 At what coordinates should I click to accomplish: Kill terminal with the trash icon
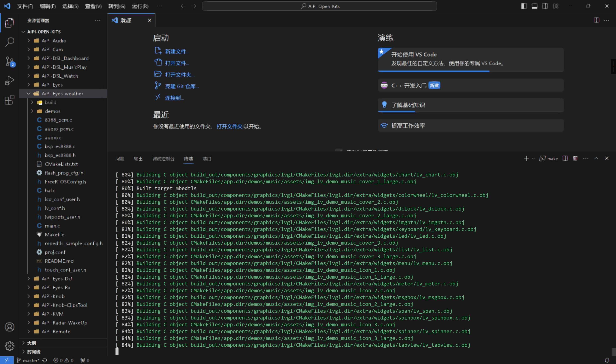click(x=575, y=158)
